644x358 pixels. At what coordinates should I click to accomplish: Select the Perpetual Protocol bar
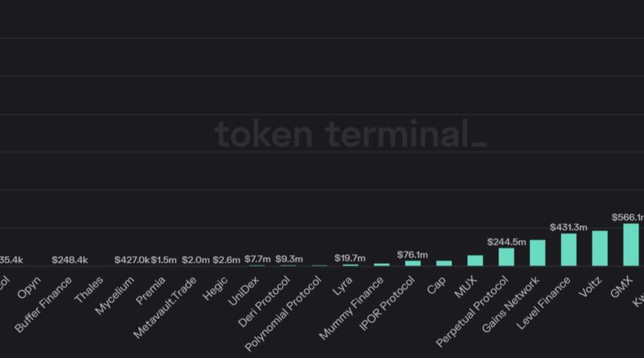click(506, 257)
